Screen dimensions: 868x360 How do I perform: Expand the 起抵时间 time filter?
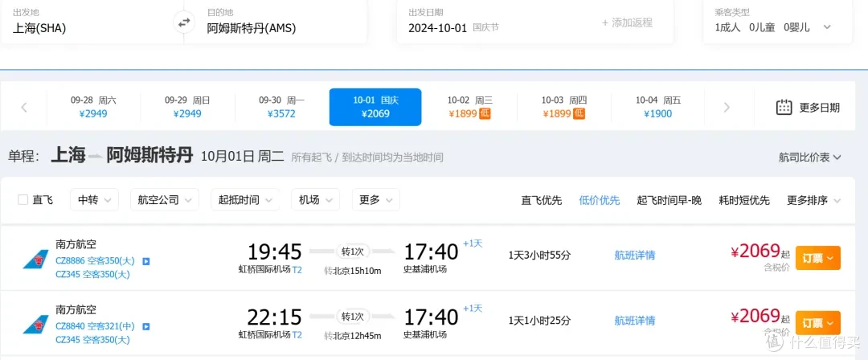click(245, 200)
